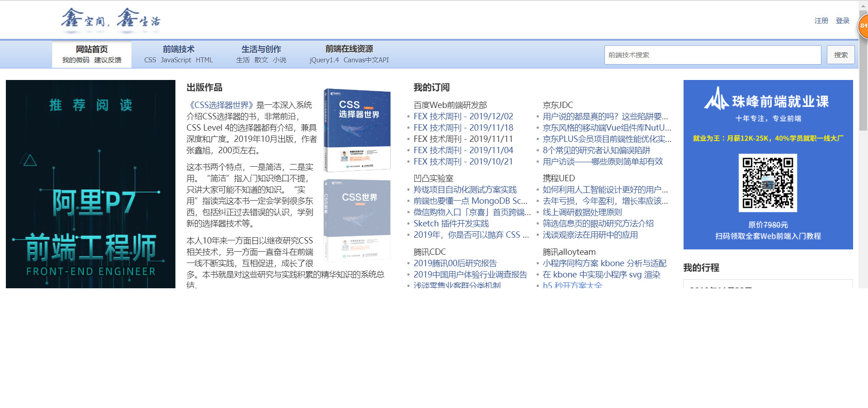This screenshot has height=408, width=868.
Task: Click inside the 前端技术搜索 search box
Action: [712, 55]
